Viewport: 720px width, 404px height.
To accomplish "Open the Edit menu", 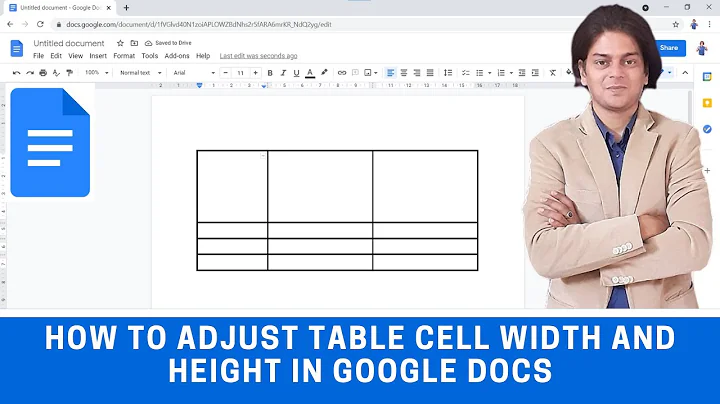I will coord(56,56).
